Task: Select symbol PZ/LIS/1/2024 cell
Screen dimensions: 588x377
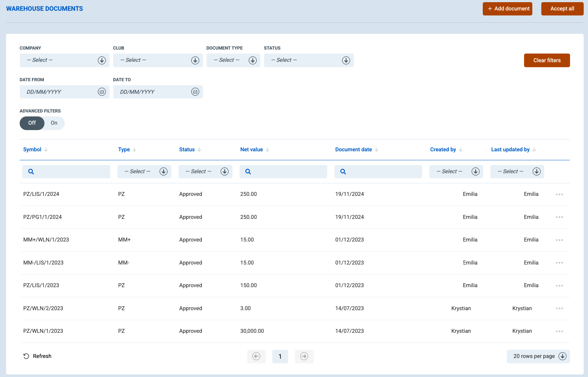Action: pos(41,194)
